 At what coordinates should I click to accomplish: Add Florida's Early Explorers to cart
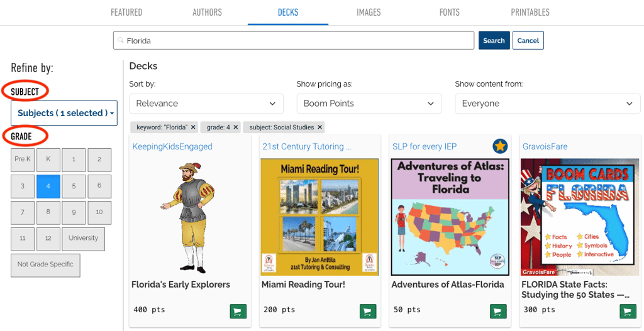238,311
